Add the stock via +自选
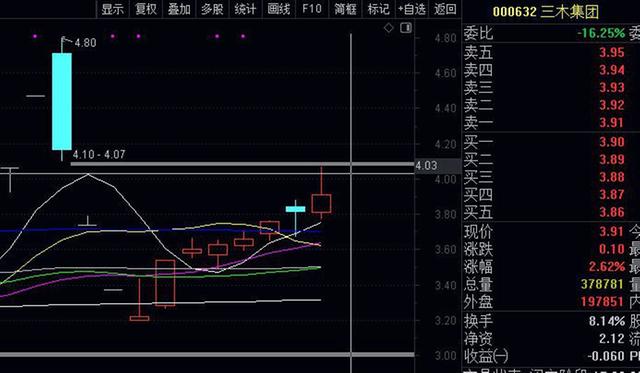640x373 pixels. 412,9
